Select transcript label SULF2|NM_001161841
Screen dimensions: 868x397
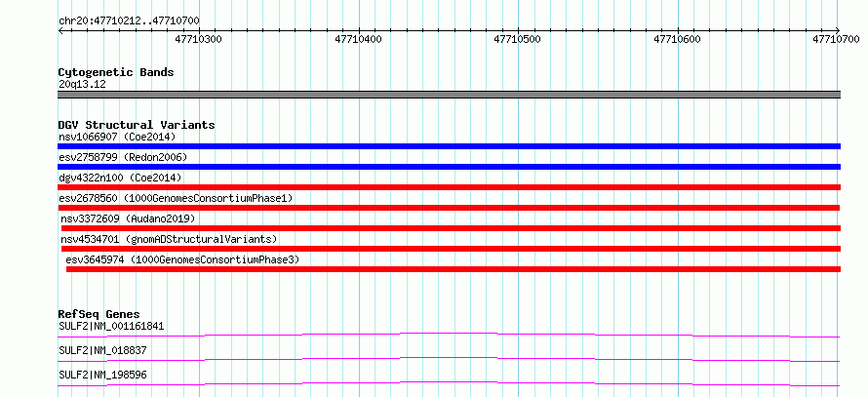tap(111, 326)
